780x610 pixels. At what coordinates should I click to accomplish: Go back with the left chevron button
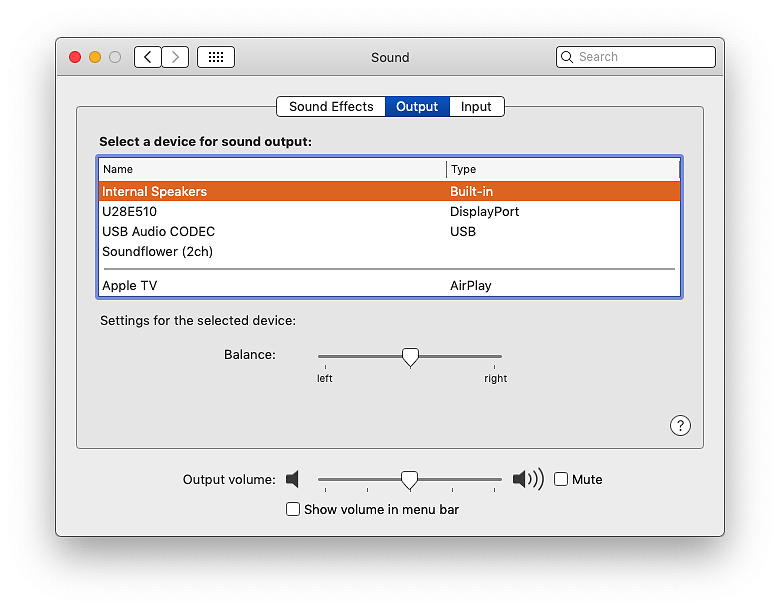tap(148, 57)
